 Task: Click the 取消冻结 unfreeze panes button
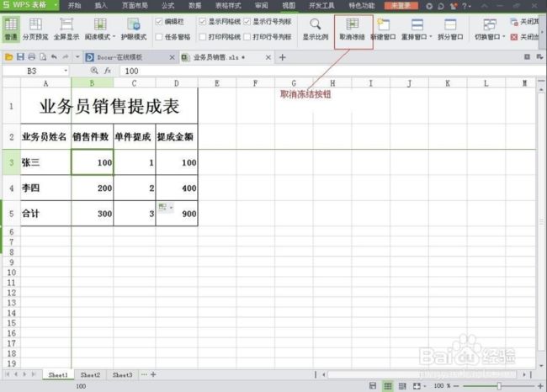[353, 29]
